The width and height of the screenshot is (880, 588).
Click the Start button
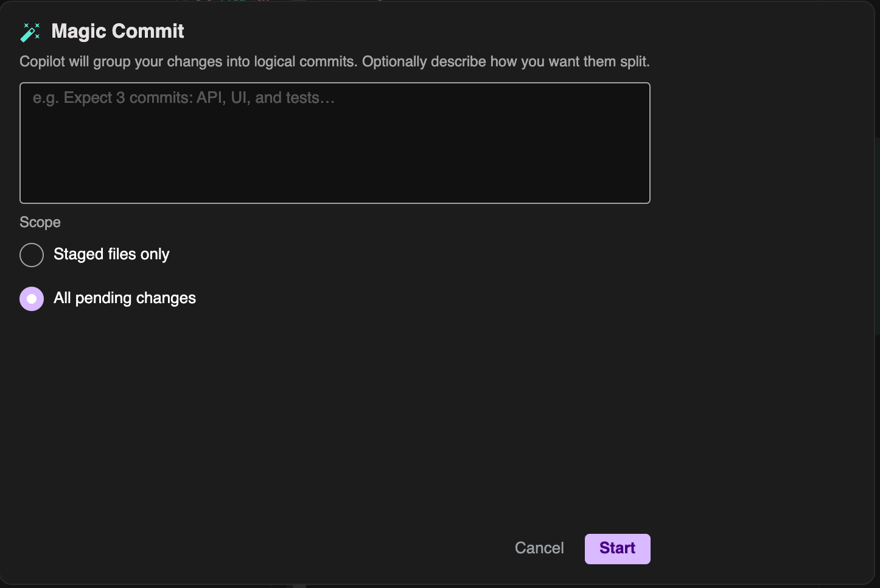(x=617, y=548)
